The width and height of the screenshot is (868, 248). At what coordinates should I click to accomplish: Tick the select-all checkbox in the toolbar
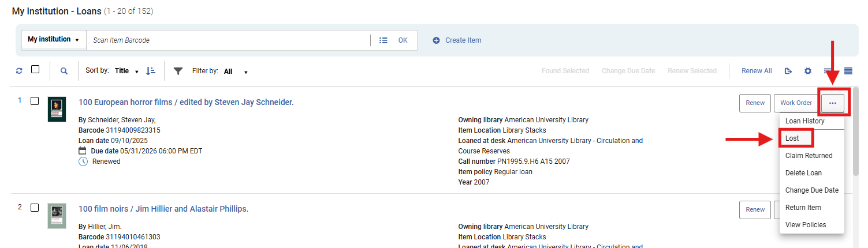(x=35, y=69)
